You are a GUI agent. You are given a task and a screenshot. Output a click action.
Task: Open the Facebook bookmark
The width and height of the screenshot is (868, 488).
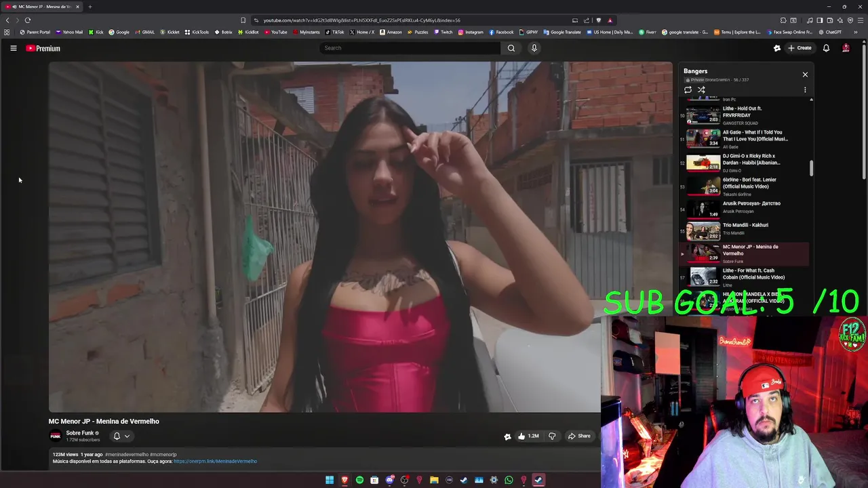click(x=501, y=32)
